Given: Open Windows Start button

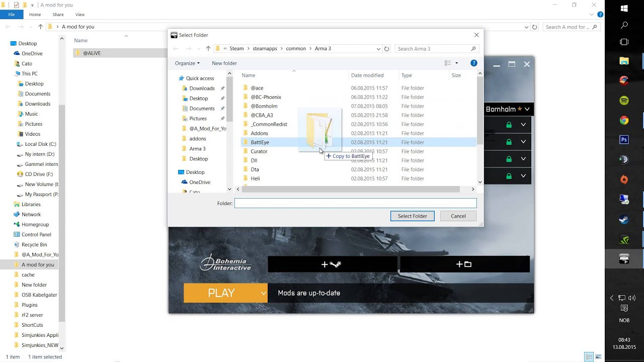Looking at the screenshot, I should coord(624,8).
